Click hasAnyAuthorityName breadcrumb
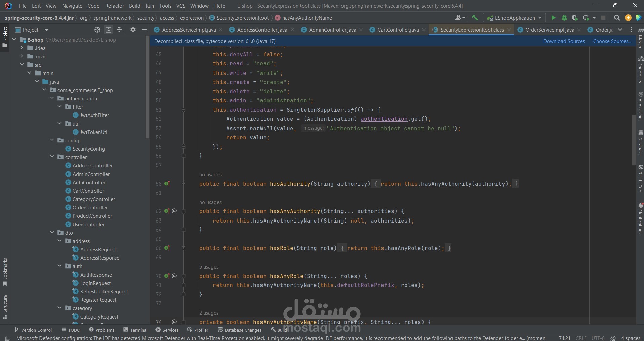 (303, 18)
